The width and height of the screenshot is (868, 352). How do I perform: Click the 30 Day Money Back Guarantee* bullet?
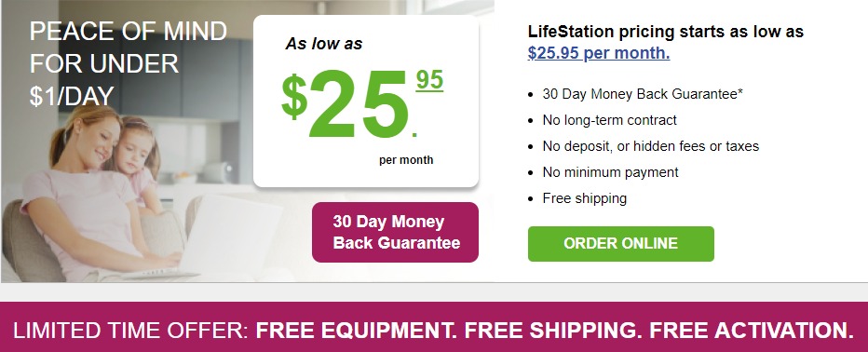[643, 94]
